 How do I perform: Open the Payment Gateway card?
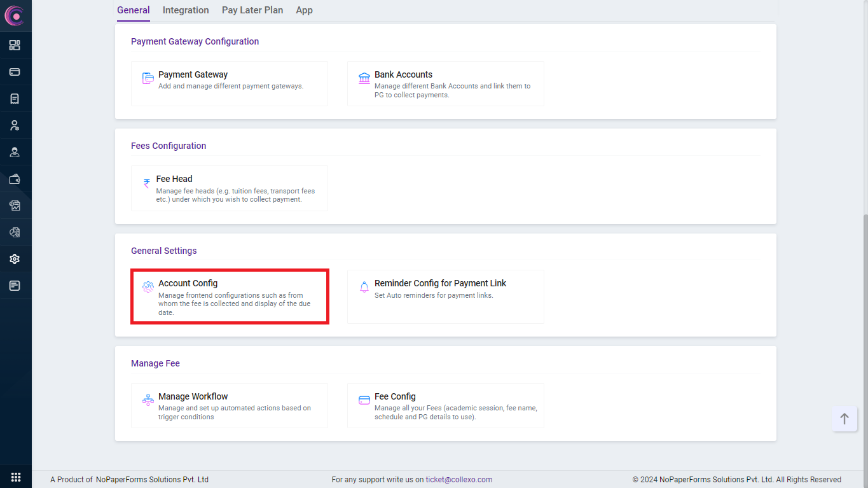[x=230, y=83]
